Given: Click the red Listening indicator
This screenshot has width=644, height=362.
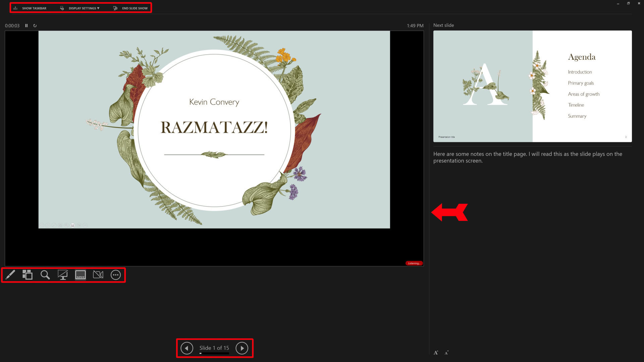Looking at the screenshot, I should [414, 263].
